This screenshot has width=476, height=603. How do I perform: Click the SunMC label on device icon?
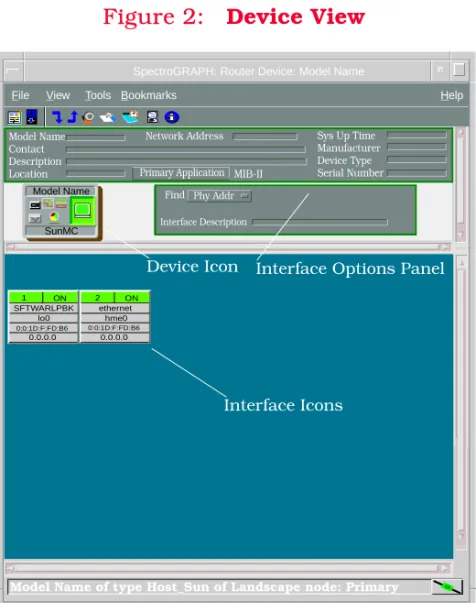click(61, 231)
